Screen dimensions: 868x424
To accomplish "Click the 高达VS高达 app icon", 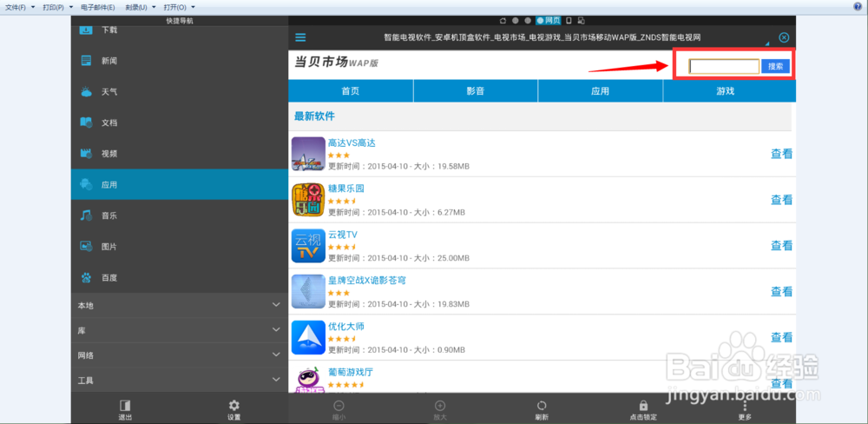I will [x=308, y=154].
